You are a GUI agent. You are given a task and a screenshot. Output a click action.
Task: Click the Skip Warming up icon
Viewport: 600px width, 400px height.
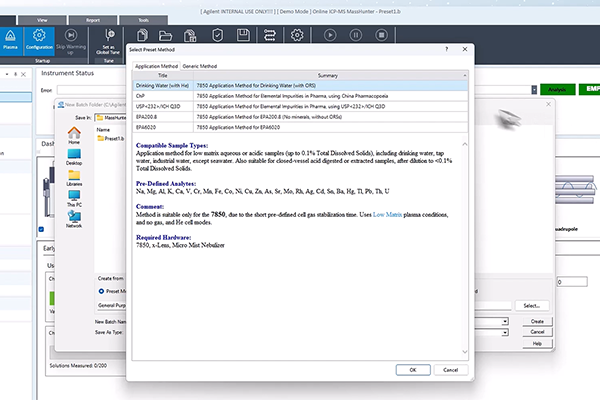point(71,41)
